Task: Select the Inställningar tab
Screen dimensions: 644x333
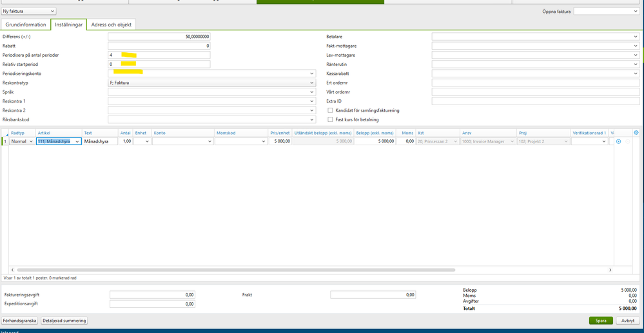Action: pyautogui.click(x=68, y=25)
